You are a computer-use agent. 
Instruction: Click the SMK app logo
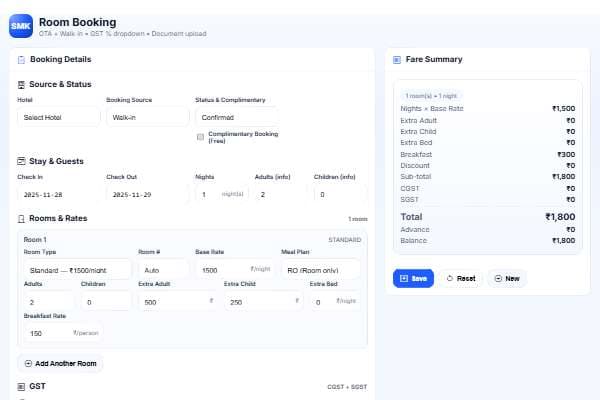click(21, 26)
